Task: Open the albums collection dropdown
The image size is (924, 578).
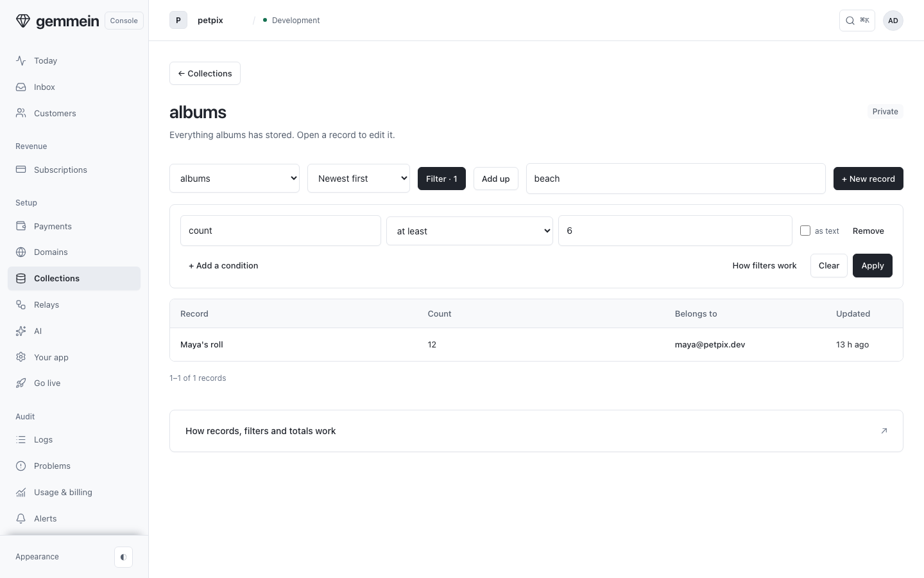Action: coord(234,178)
